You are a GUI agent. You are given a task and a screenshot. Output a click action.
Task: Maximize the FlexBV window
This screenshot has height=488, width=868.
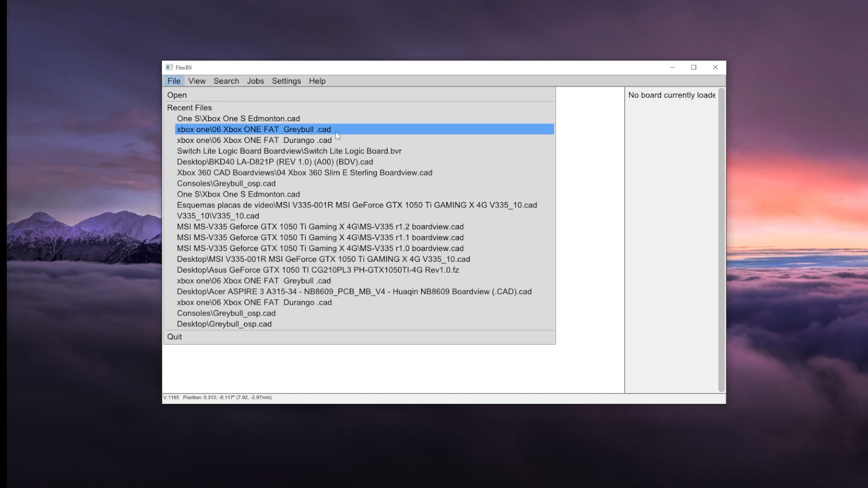tap(694, 67)
